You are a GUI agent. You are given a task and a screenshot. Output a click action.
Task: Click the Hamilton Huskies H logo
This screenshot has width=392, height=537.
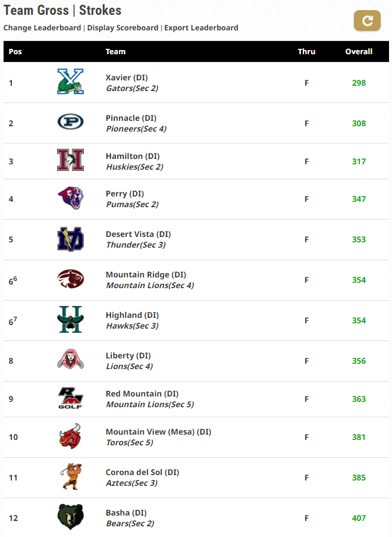pyautogui.click(x=70, y=160)
